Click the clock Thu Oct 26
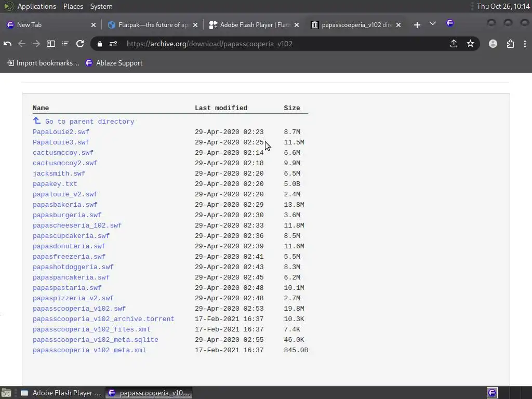 [503, 6]
